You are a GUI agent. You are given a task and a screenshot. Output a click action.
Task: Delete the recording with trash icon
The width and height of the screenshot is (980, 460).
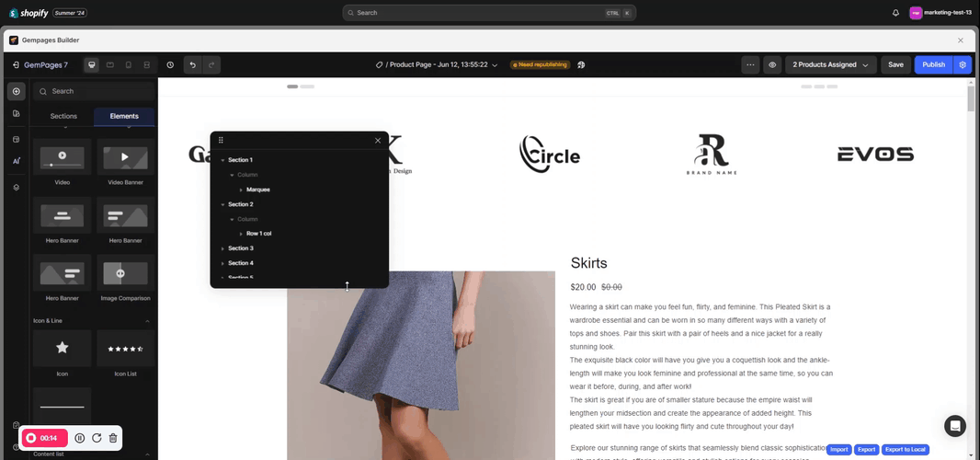click(112, 439)
